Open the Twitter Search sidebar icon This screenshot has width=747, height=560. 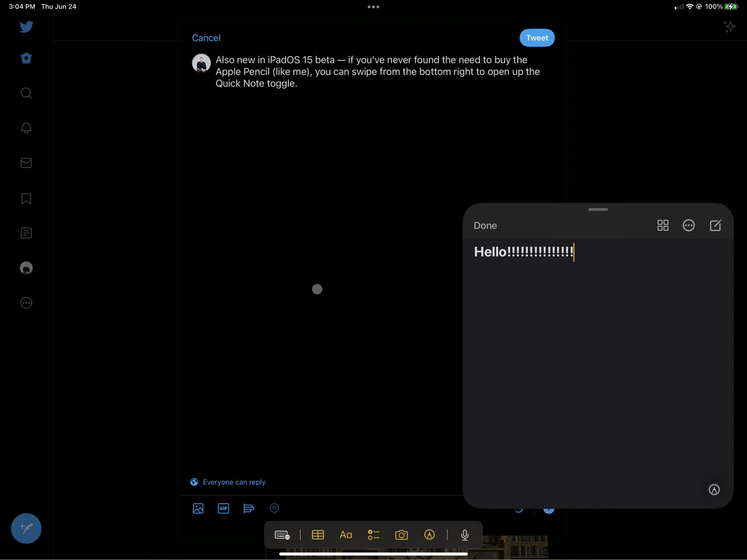tap(26, 93)
